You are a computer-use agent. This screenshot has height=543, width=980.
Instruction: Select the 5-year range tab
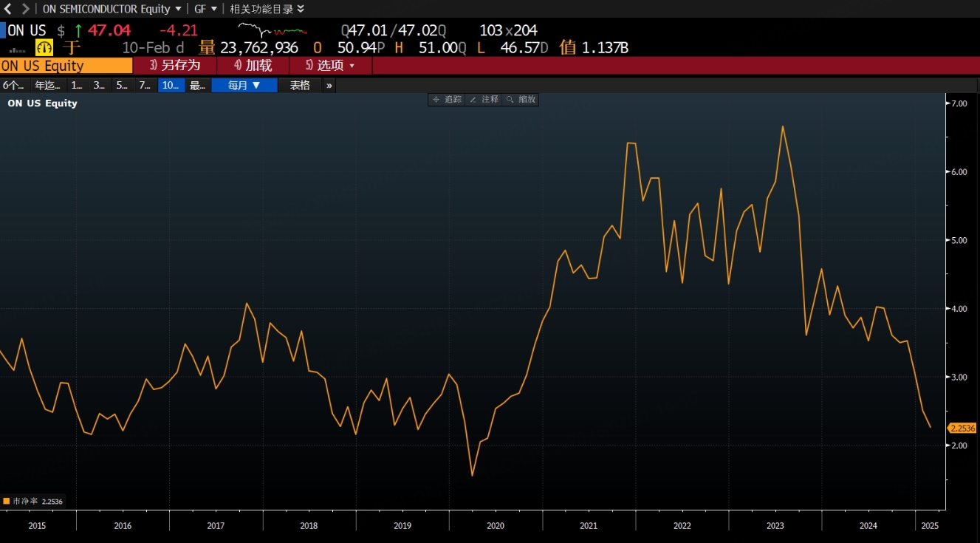pyautogui.click(x=122, y=85)
